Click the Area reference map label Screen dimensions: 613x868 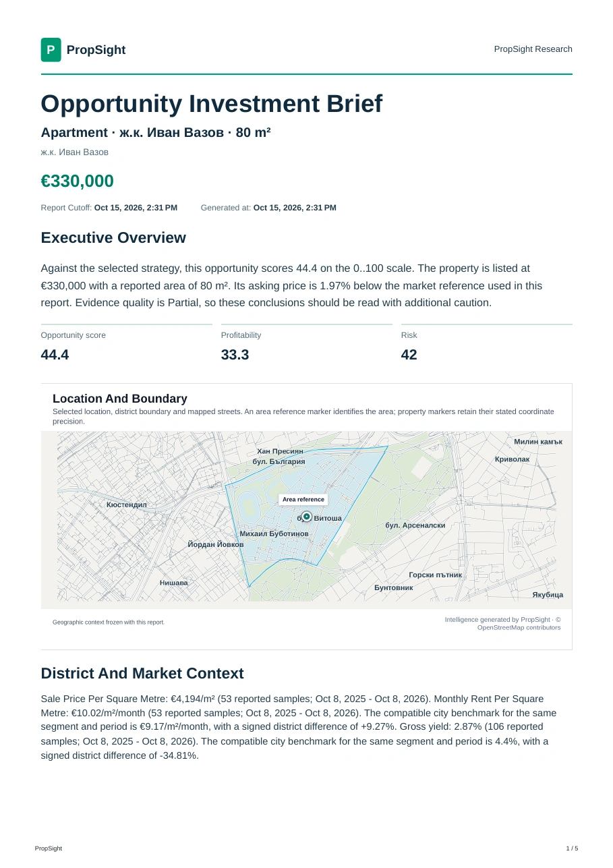click(303, 500)
